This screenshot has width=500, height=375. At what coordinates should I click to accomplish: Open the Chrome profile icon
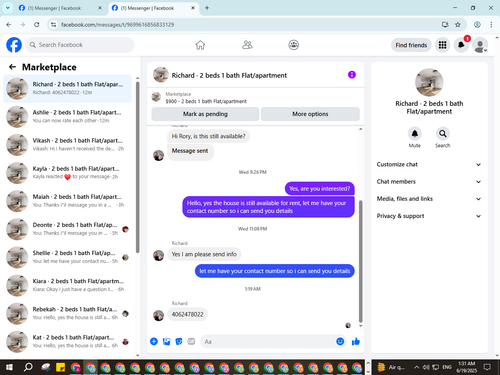pos(477,24)
